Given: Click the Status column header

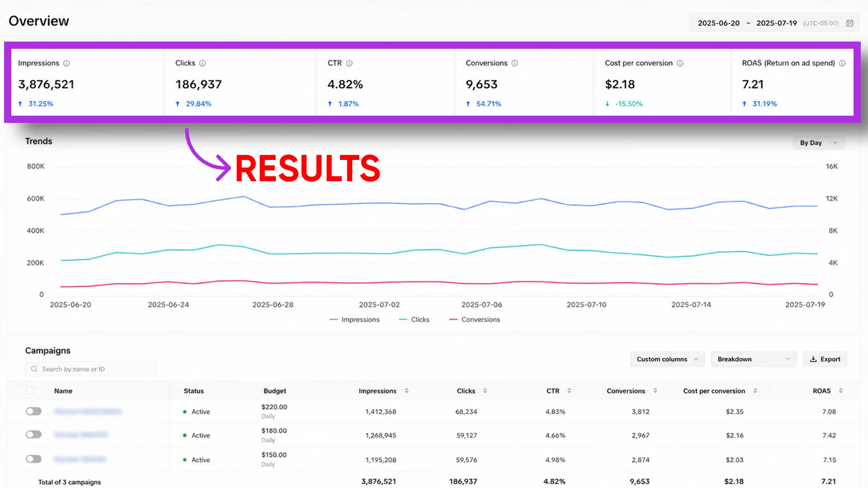Looking at the screenshot, I should (193, 391).
